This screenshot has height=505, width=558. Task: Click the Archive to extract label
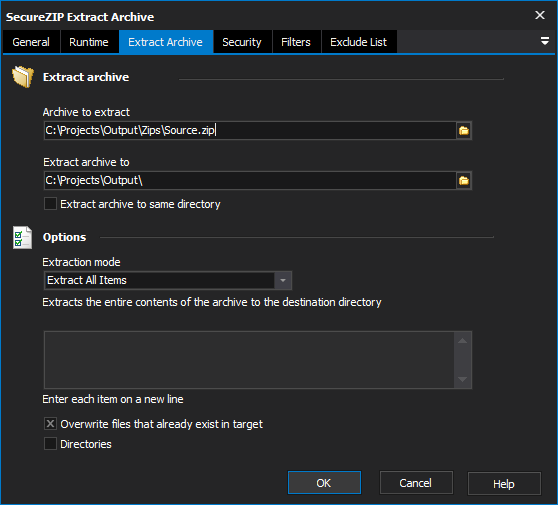coord(86,112)
